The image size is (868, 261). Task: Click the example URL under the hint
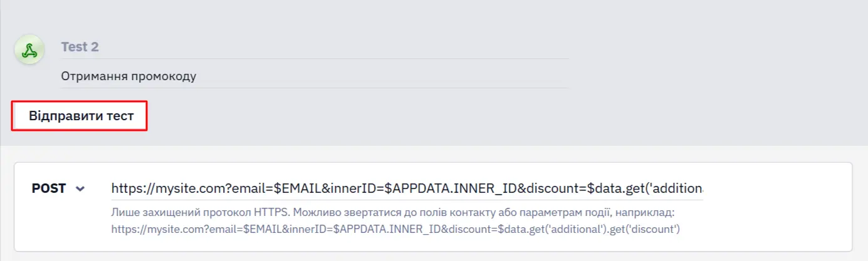point(396,229)
